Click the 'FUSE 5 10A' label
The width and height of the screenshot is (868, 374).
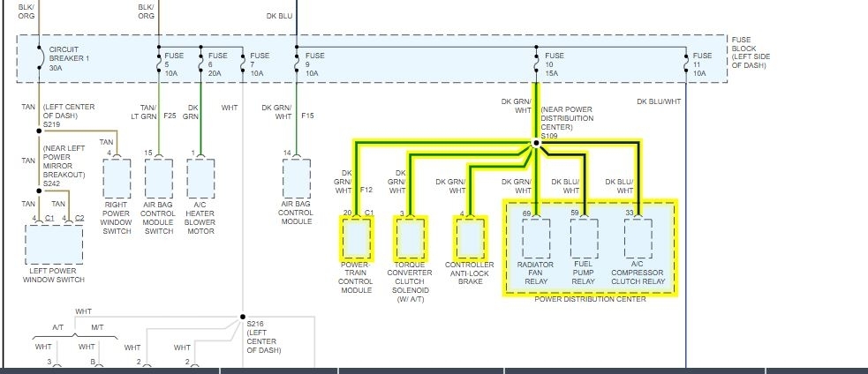[174, 64]
